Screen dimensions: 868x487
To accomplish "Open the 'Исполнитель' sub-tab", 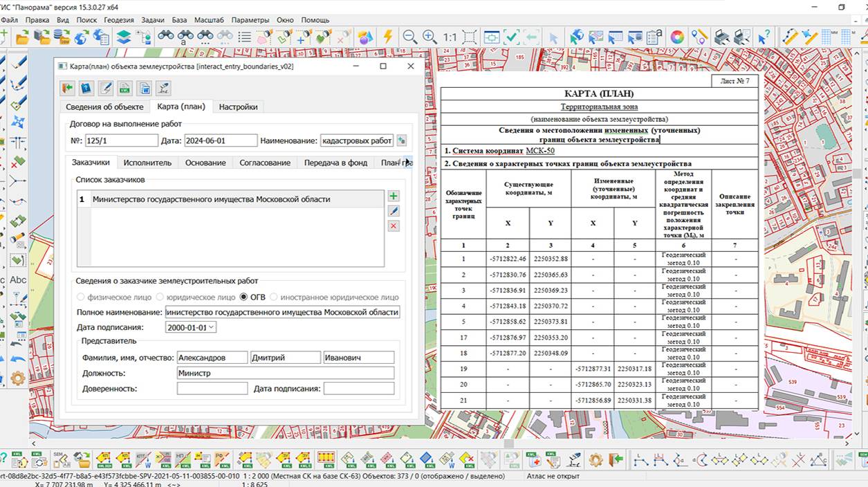I will pyautogui.click(x=148, y=163).
